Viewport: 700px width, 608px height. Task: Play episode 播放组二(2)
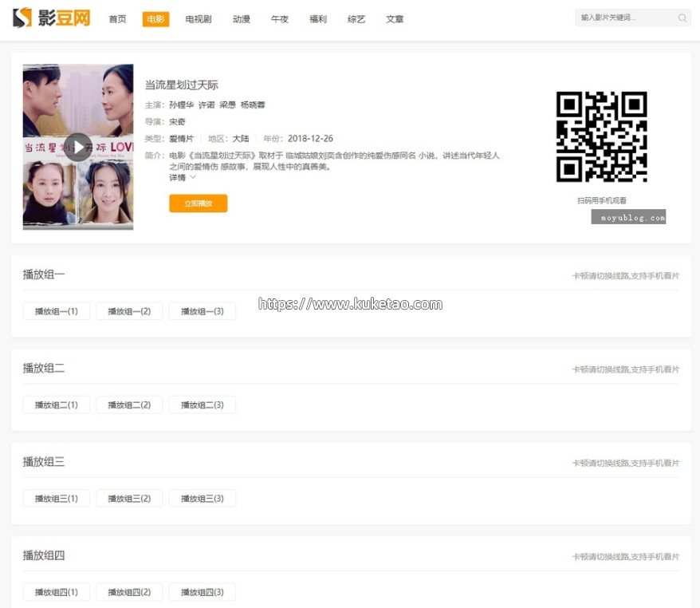tap(129, 405)
